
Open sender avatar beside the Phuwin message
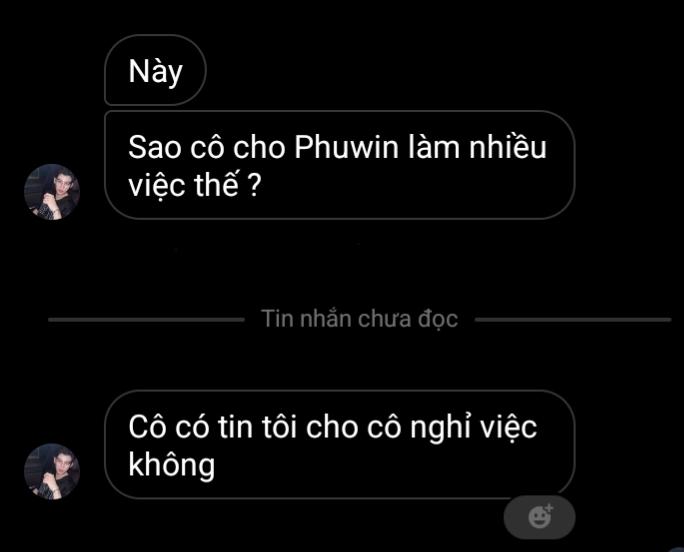coord(52,192)
